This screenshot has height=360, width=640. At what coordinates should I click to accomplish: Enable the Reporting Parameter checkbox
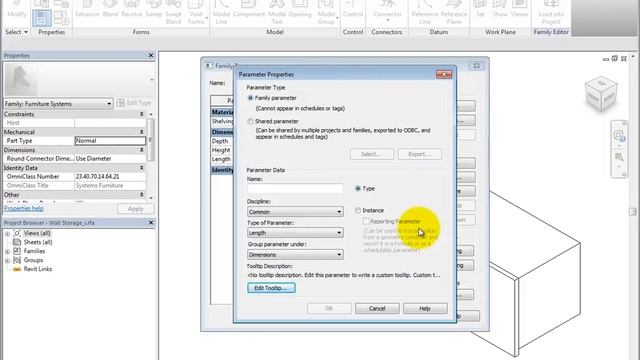[366, 221]
